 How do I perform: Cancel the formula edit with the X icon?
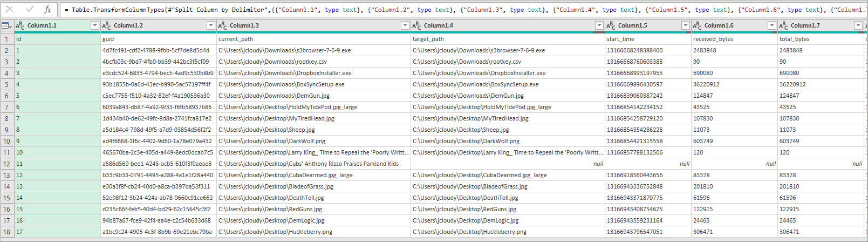click(x=10, y=9)
